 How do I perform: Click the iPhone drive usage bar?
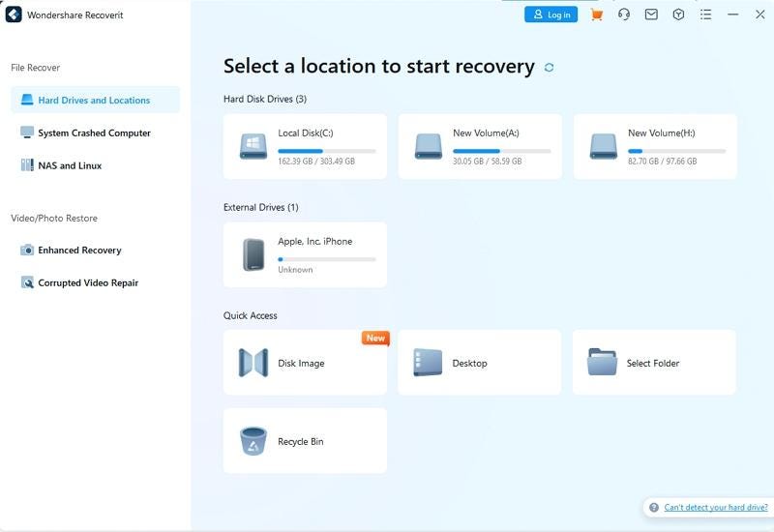click(327, 259)
